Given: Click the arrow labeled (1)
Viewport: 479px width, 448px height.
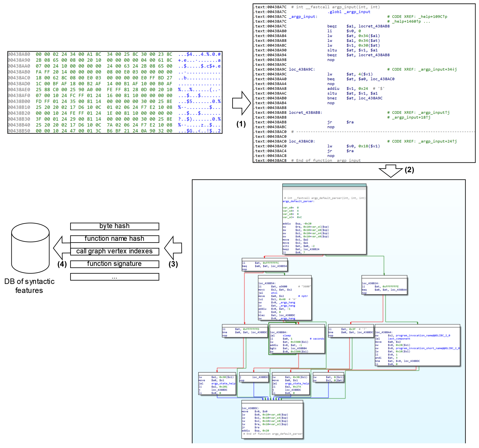Looking at the screenshot, I should (x=241, y=103).
